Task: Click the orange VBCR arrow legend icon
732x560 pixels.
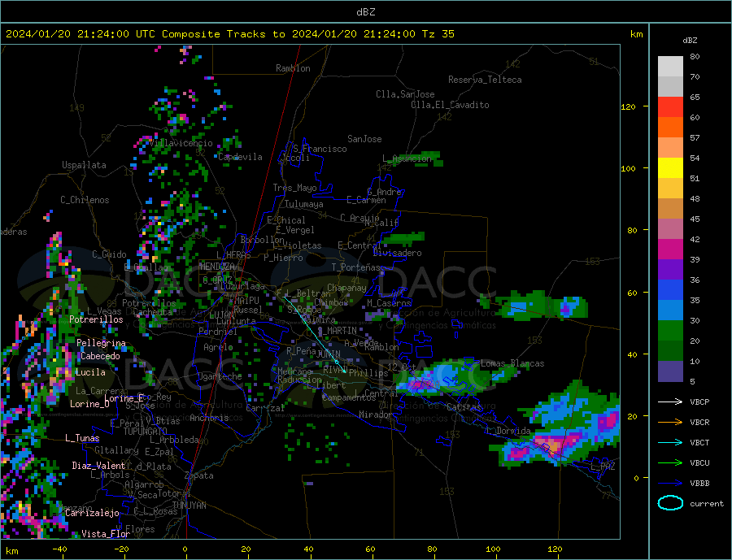Action: tap(670, 423)
